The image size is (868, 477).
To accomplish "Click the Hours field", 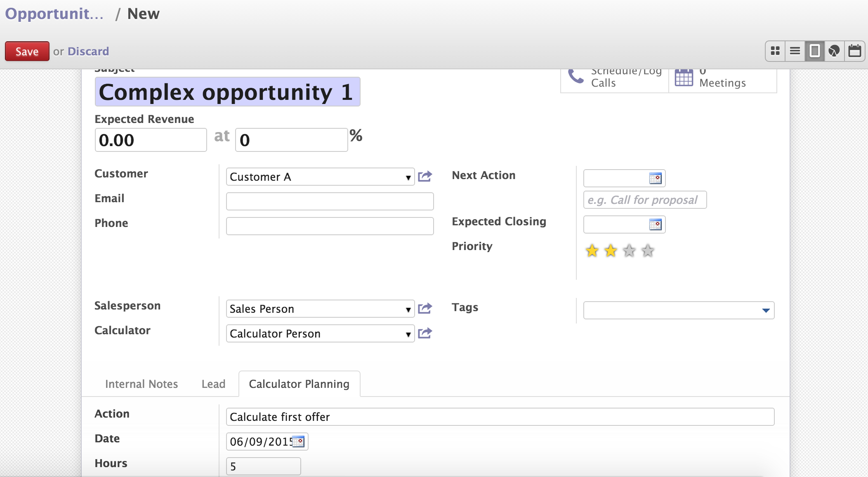I will point(263,466).
